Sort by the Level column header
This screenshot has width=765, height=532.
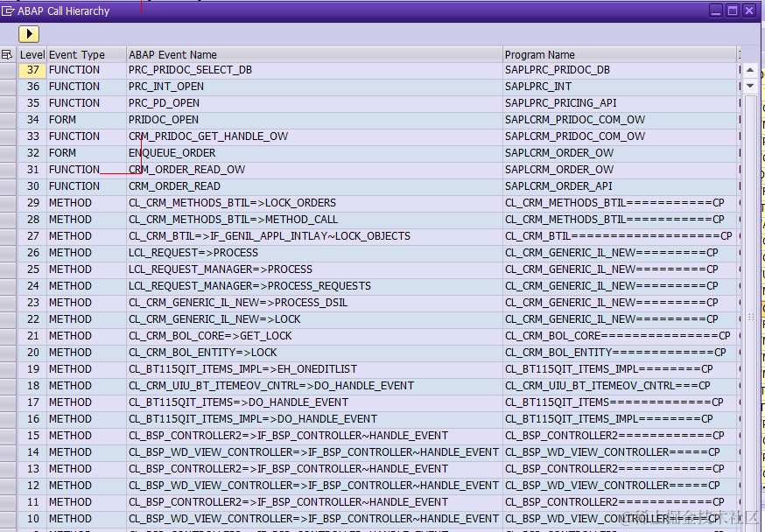click(x=32, y=54)
